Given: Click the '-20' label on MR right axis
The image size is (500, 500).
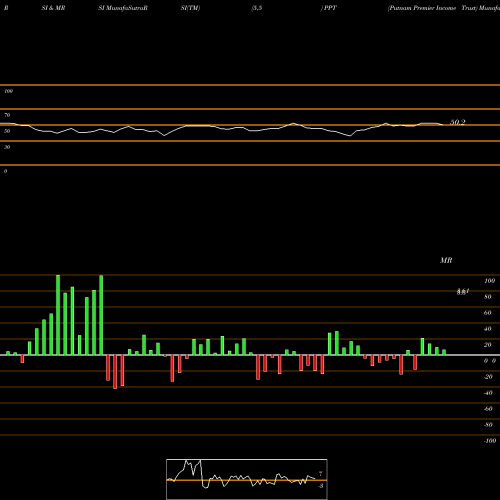Looking at the screenshot, I should point(488,377).
